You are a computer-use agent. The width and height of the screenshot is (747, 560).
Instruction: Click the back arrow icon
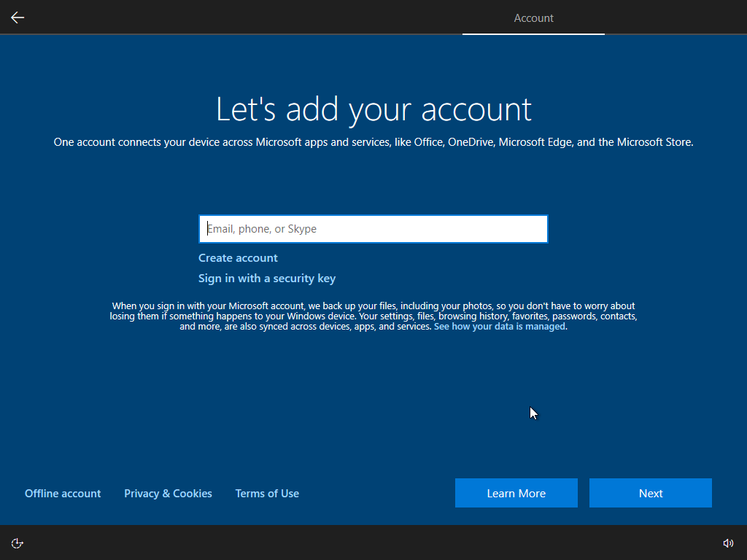coord(18,17)
